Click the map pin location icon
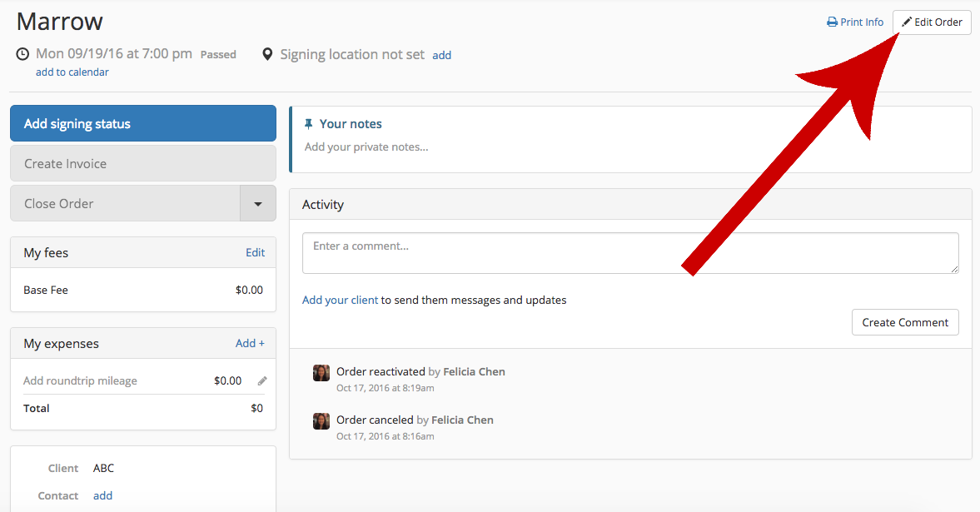980x512 pixels. 267,54
